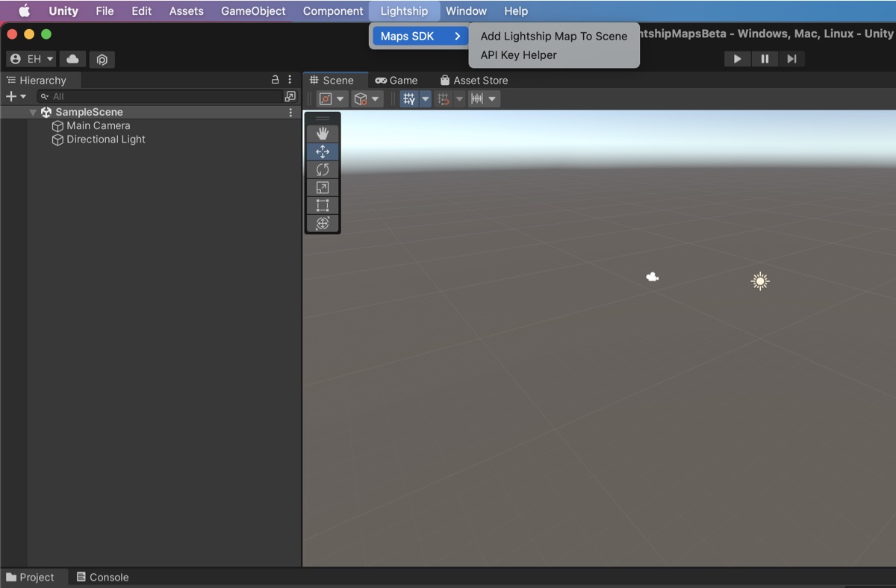Click the handle rotation cube icon
Screen dimensions: 896x588
361,98
